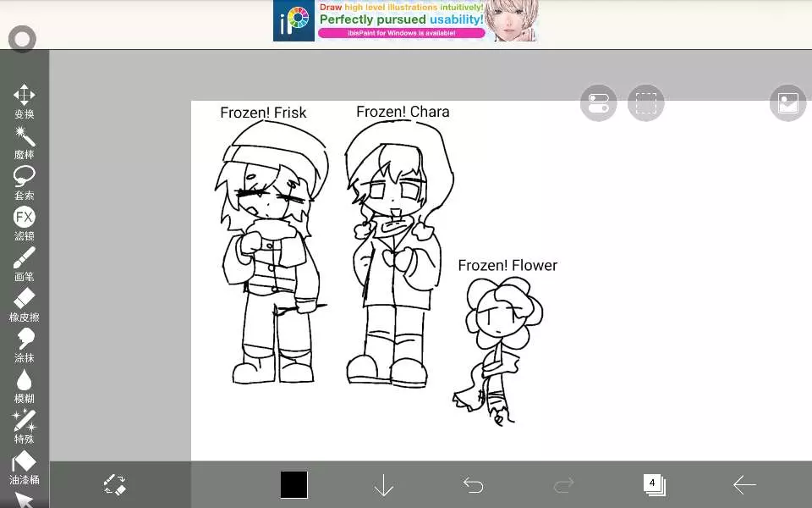Select the Transform (变换) tool
Screen dimensions: 812x508
coord(25,101)
